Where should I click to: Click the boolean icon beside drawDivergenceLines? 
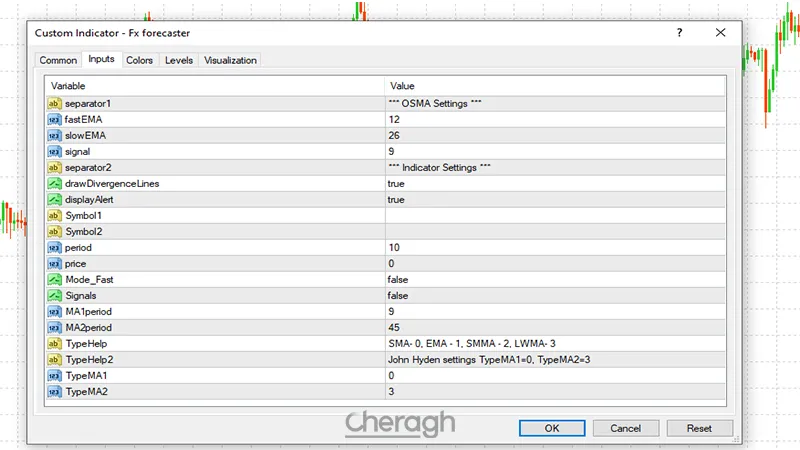pyautogui.click(x=54, y=184)
